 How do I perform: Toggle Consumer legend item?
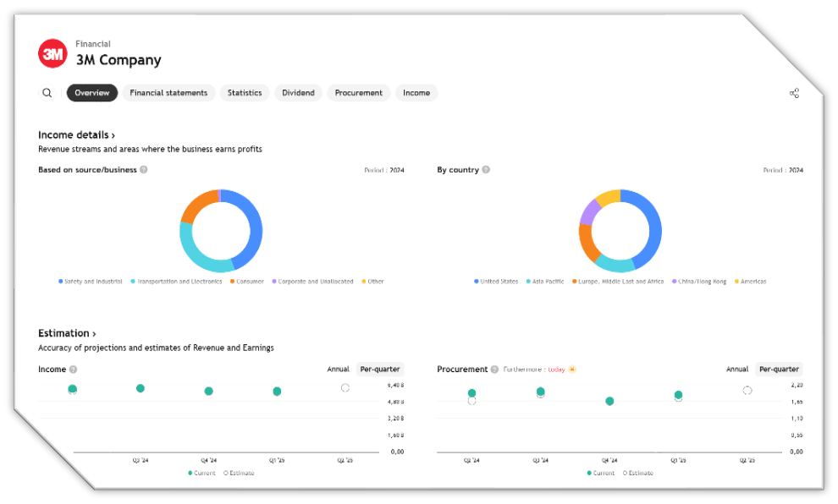[x=247, y=282]
